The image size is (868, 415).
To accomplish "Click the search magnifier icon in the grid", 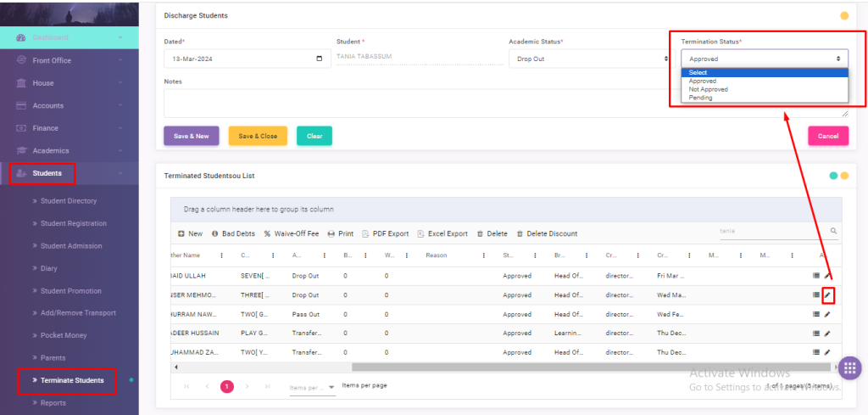I will point(833,231).
